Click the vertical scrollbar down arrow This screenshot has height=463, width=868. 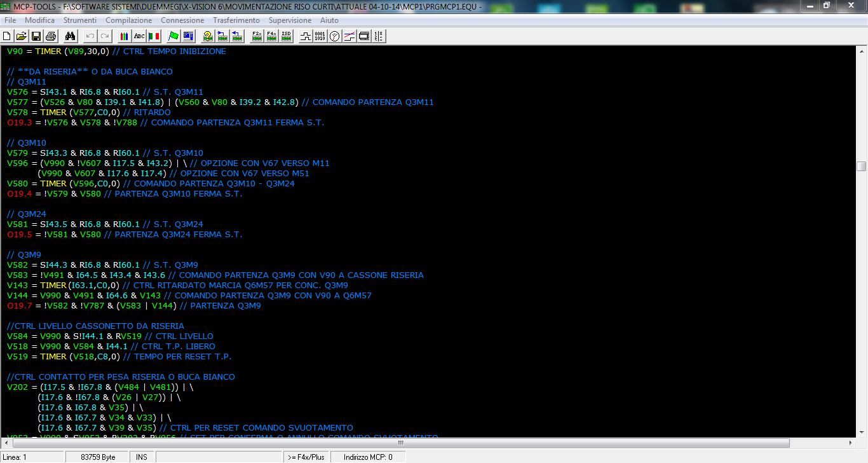coord(862,432)
